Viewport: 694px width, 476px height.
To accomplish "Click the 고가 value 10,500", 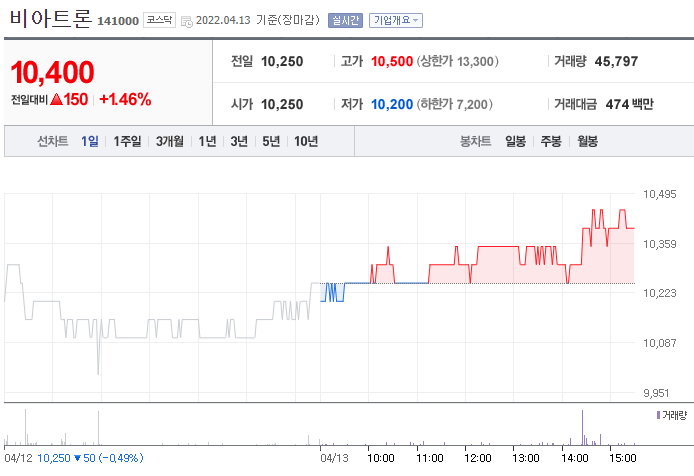I will tap(392, 62).
